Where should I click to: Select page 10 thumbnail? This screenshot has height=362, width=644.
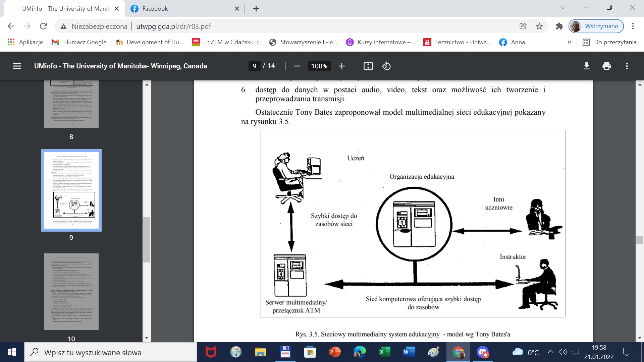[71, 292]
